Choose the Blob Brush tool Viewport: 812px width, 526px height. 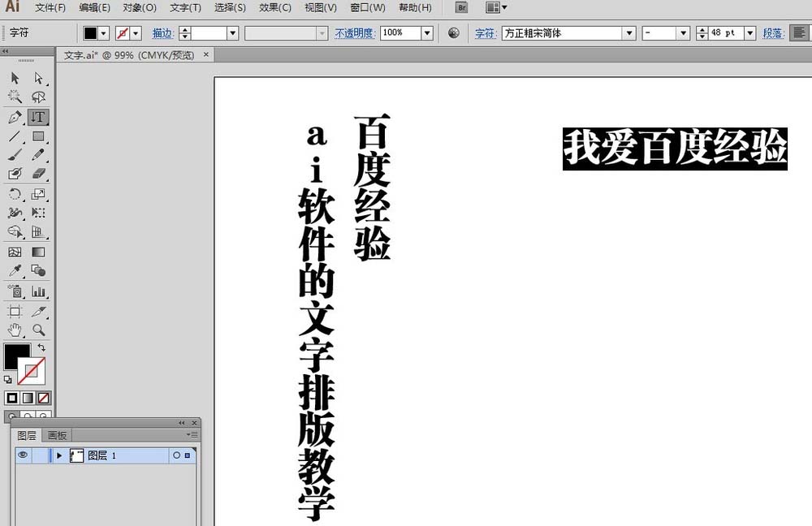(15, 174)
